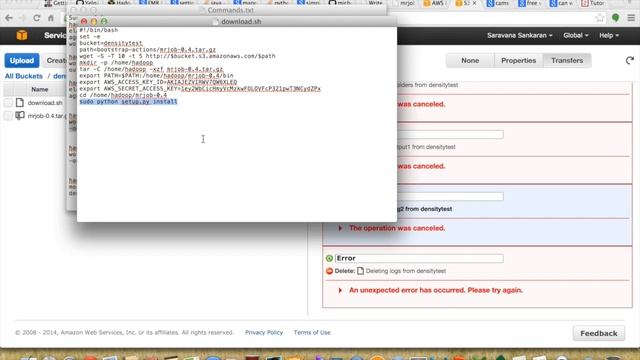Open the Help dropdown menu
Screen dimensions: 640x360
tap(609, 36)
